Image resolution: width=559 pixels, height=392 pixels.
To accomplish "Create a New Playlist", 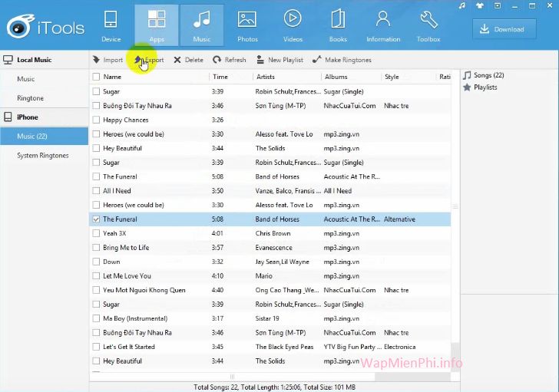I will click(279, 60).
